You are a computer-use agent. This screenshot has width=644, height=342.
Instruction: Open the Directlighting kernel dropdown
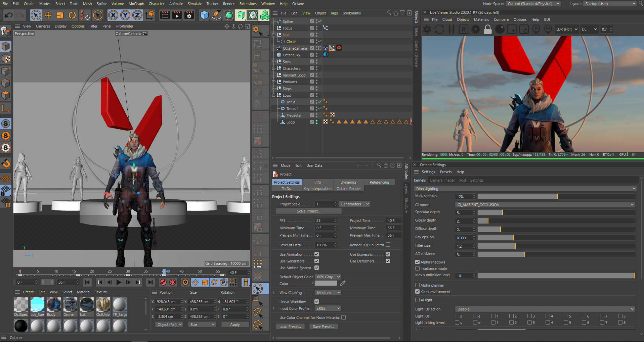pos(525,189)
